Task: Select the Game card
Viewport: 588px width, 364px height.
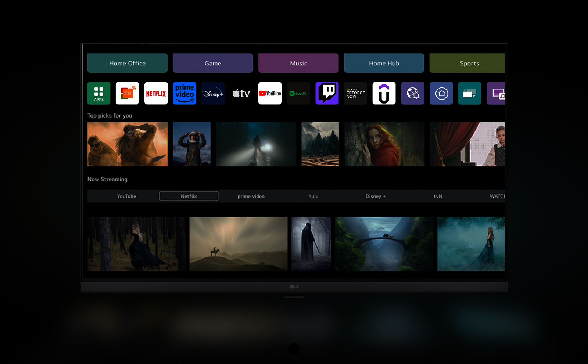Action: tap(213, 63)
